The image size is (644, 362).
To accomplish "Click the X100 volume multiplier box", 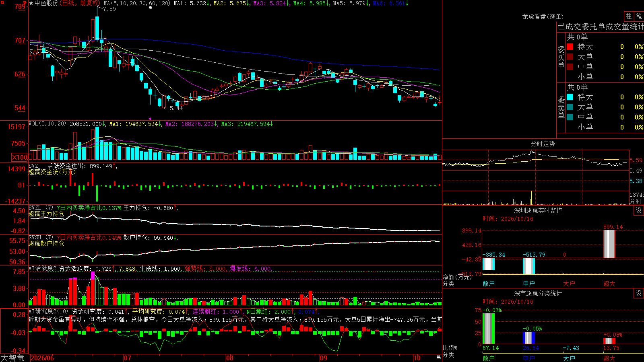I will point(19,157).
